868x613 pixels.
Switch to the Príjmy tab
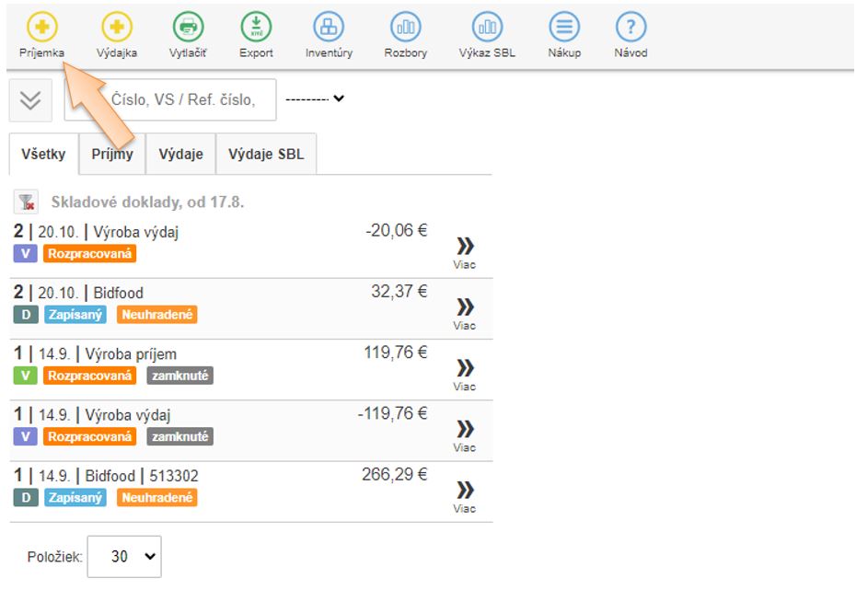pos(112,155)
